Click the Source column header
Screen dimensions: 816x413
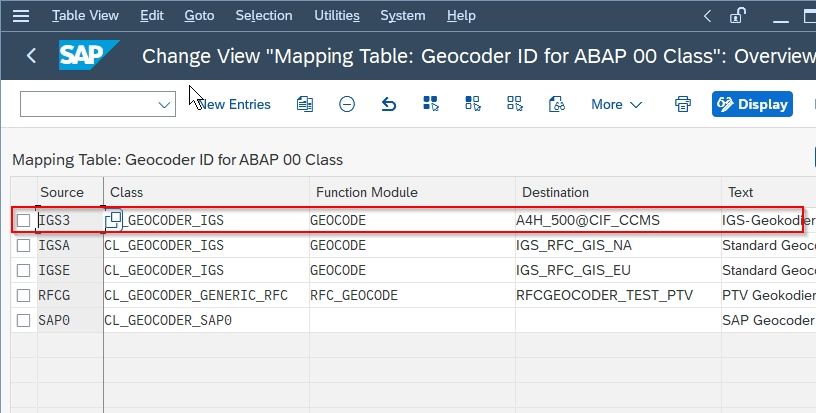coord(70,192)
